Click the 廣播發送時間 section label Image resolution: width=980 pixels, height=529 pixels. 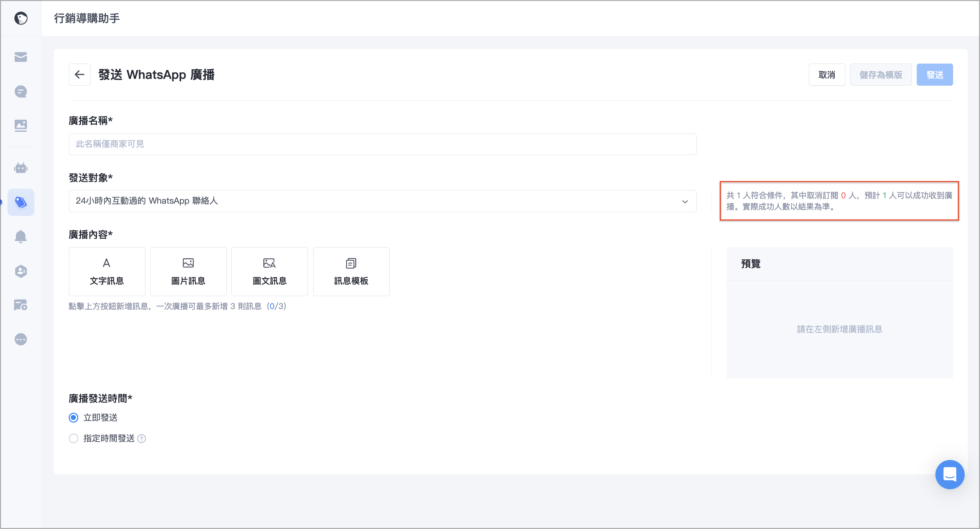pos(100,398)
